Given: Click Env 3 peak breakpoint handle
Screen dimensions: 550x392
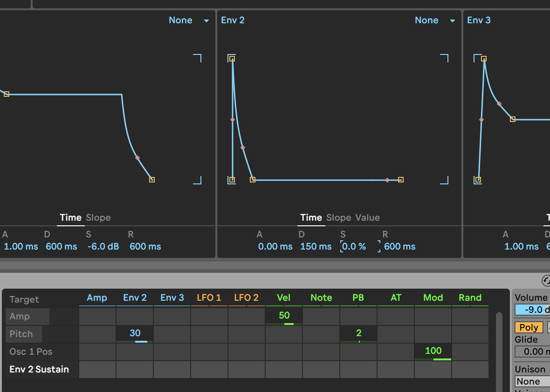Looking at the screenshot, I should 484,59.
